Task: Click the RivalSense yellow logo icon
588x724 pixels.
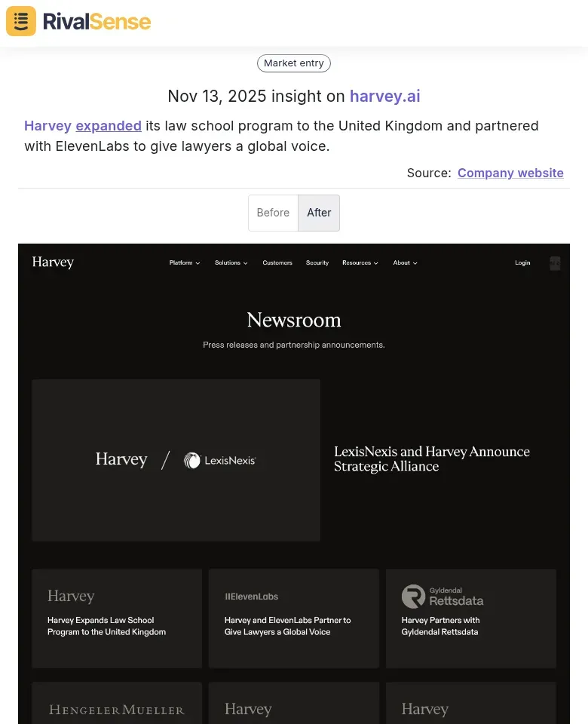Action: [x=21, y=21]
